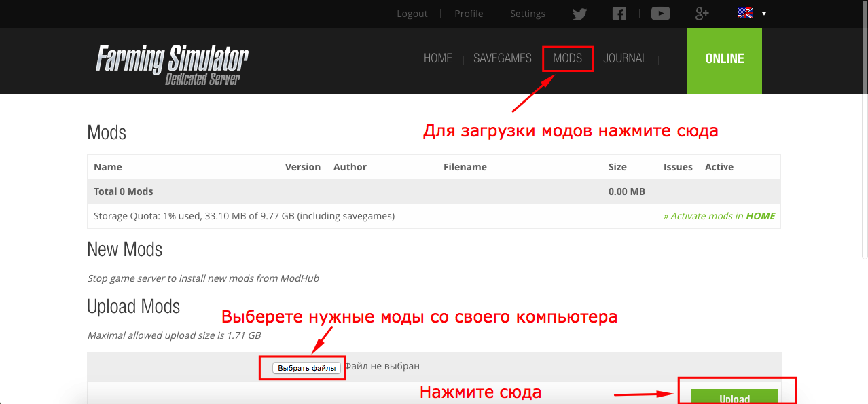This screenshot has height=404, width=868.
Task: Expand the language dropdown arrow
Action: tap(764, 14)
